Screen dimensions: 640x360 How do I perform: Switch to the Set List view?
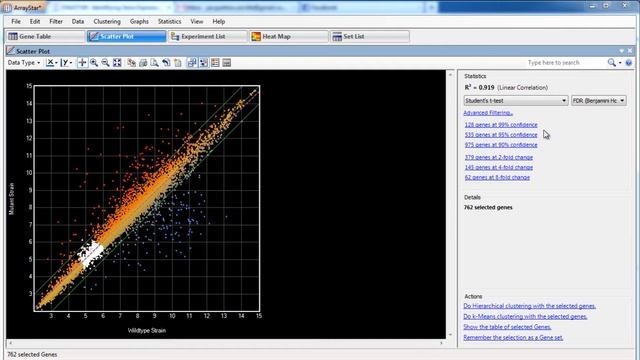coord(370,36)
